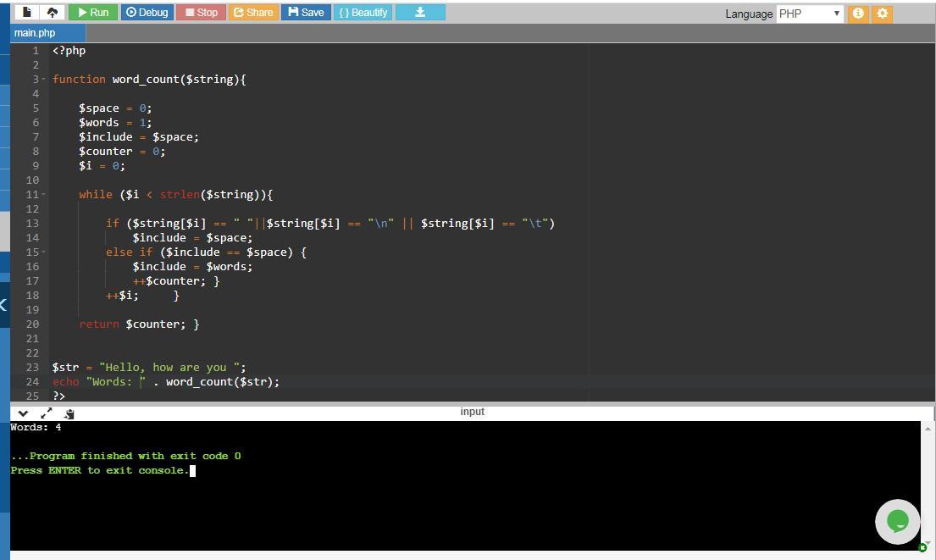Click the "Program finished with exit code 0" text
Viewport: 936px width, 560px height.
(x=135, y=456)
